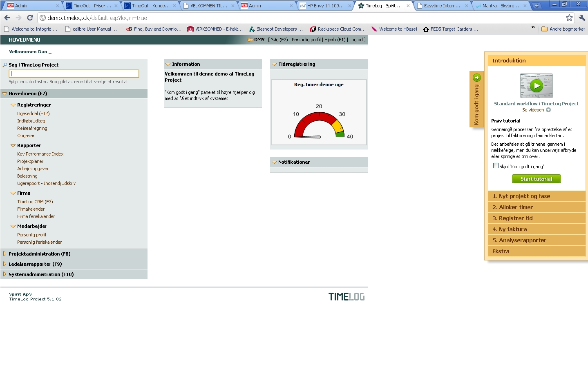Open new tab with plus button
The width and height of the screenshot is (588, 367).
[x=537, y=6]
